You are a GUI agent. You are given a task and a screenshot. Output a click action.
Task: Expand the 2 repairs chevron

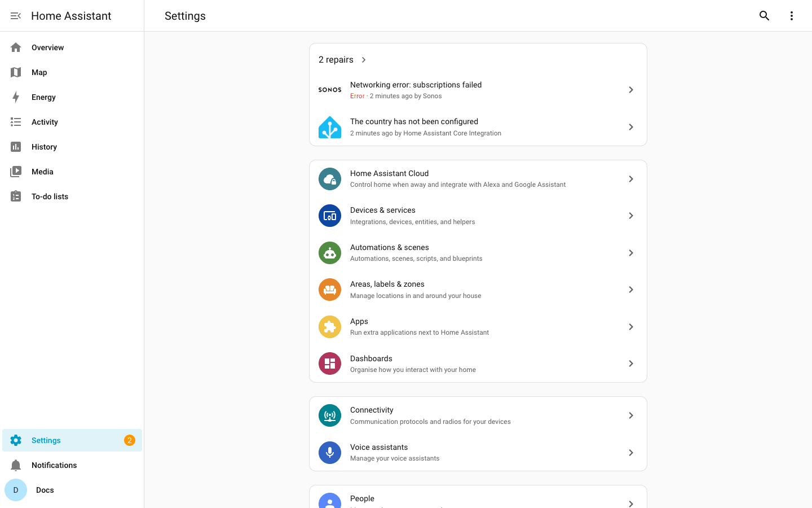click(364, 60)
